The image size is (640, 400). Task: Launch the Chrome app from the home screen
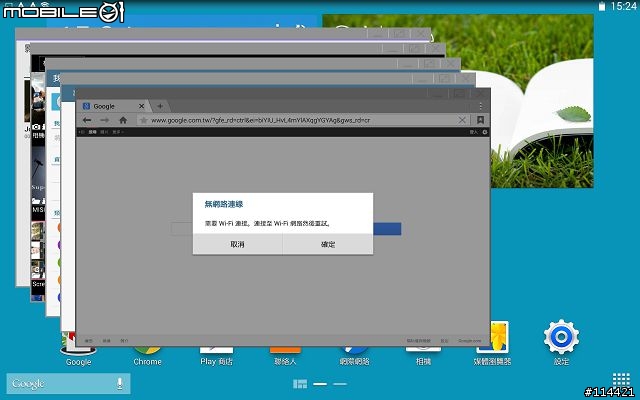tap(147, 355)
